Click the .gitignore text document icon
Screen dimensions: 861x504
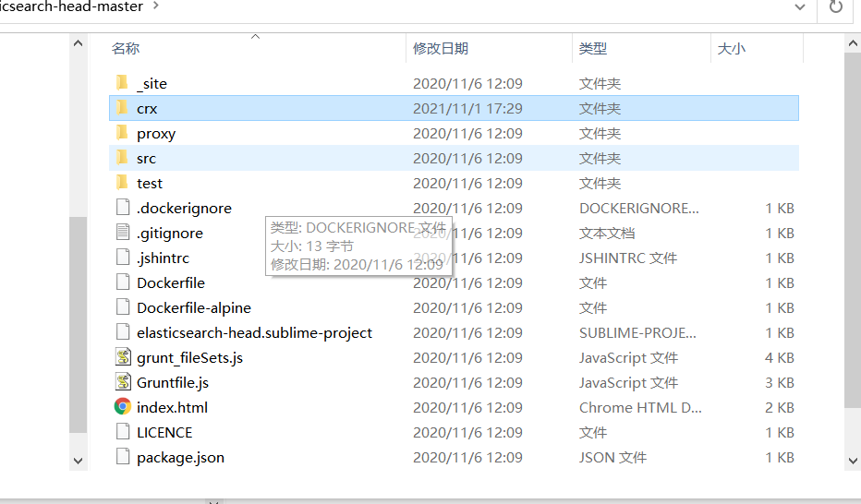pos(123,232)
